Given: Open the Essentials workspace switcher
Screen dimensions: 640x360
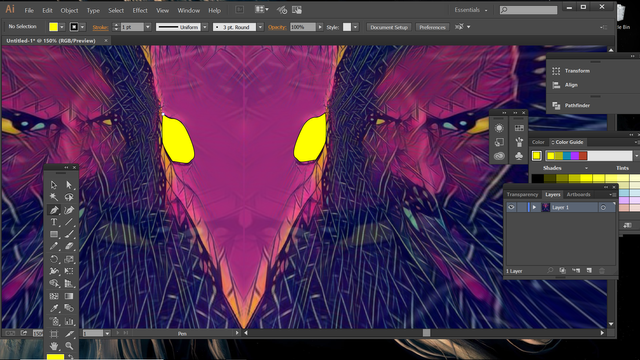Looking at the screenshot, I should pos(471,10).
